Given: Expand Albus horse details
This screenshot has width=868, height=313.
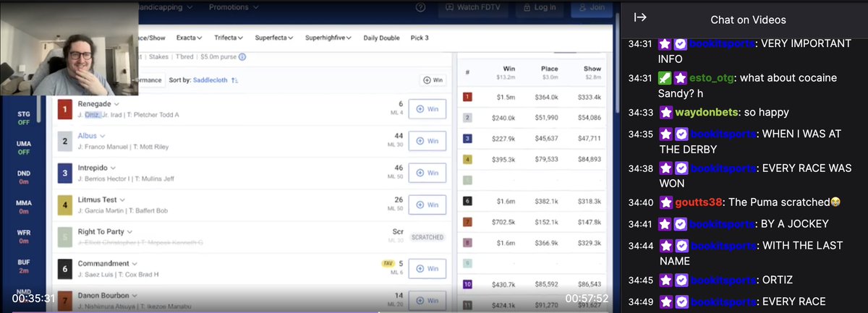Looking at the screenshot, I should [x=103, y=136].
